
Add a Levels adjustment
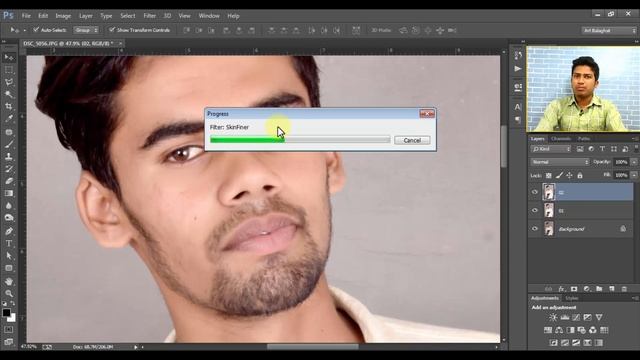[564, 317]
